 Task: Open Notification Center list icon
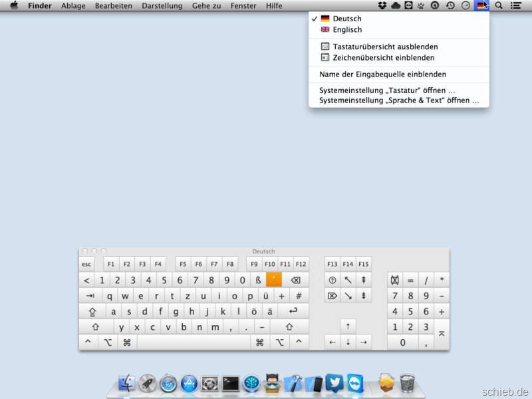[x=515, y=5]
